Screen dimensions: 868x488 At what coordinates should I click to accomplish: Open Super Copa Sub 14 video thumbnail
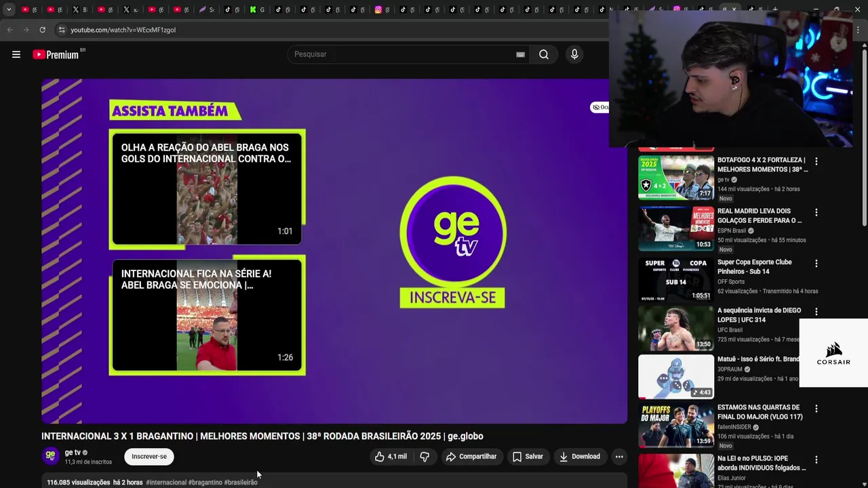click(676, 279)
